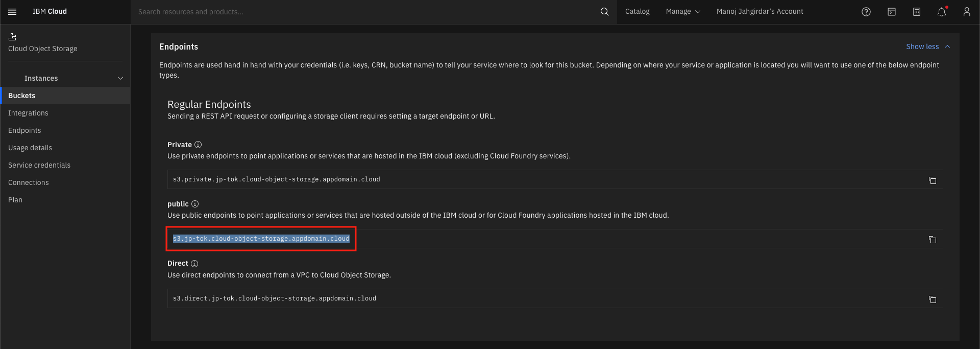Show info tooltip next to public

195,204
